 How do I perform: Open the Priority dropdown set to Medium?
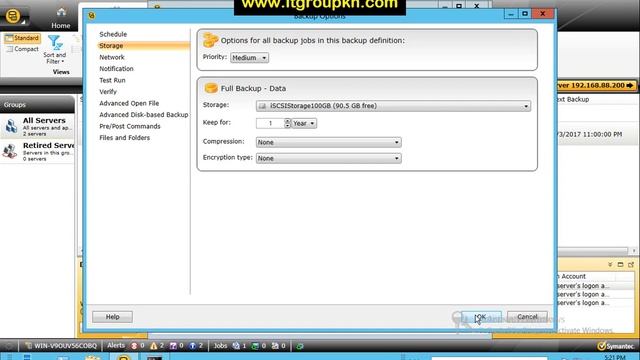249,58
